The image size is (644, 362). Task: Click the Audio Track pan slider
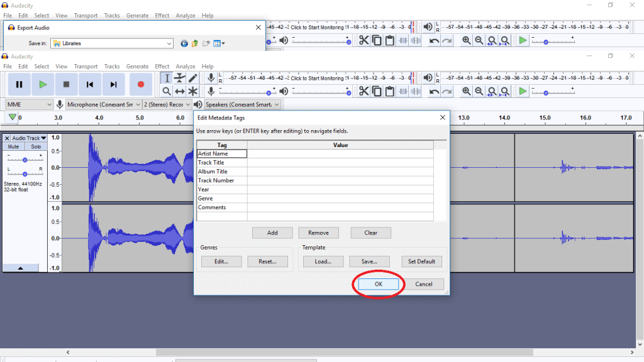(25, 173)
